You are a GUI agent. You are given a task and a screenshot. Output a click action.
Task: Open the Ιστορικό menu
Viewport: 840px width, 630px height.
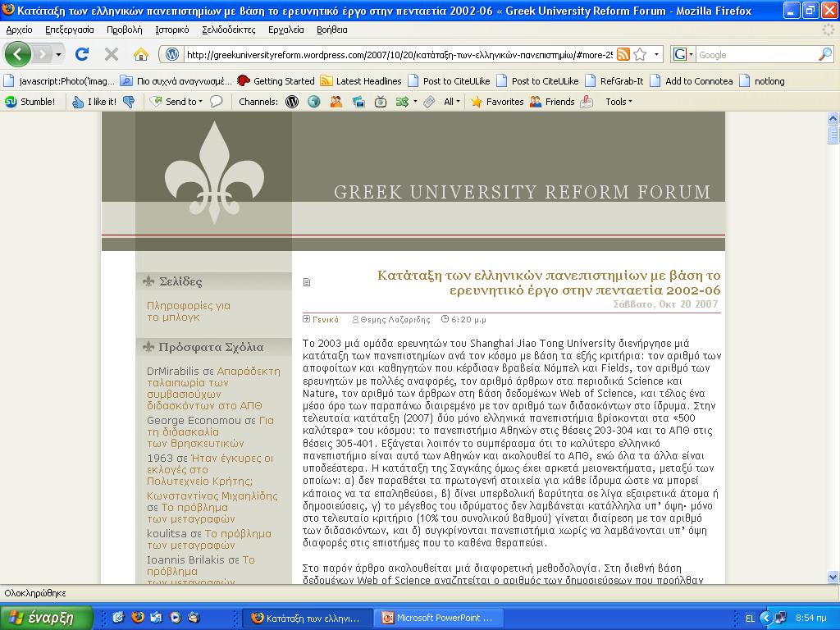(x=172, y=30)
